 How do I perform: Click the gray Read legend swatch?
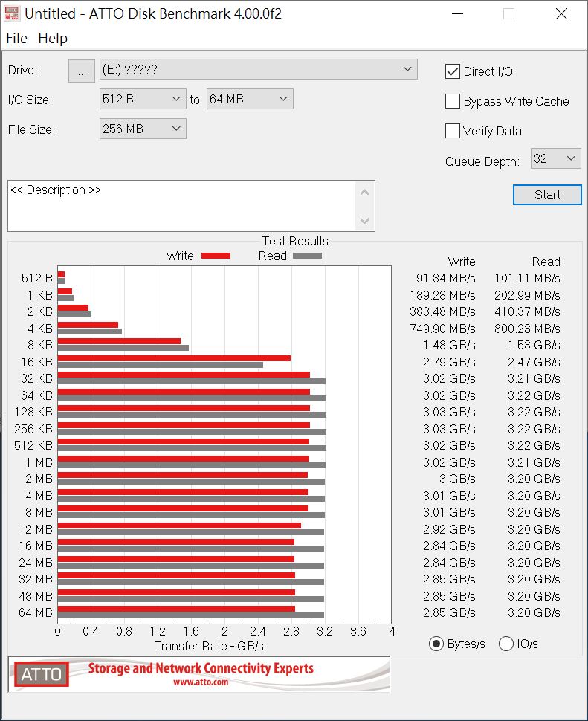[x=307, y=256]
